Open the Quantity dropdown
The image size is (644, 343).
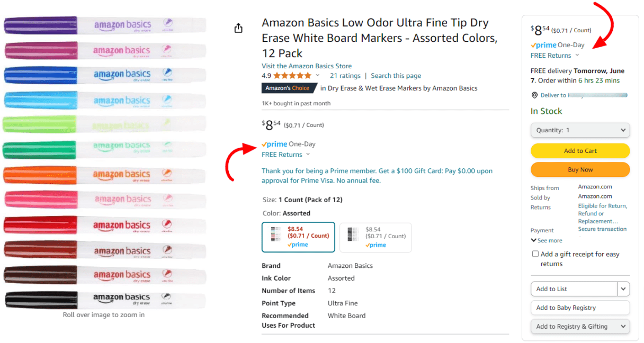point(580,130)
